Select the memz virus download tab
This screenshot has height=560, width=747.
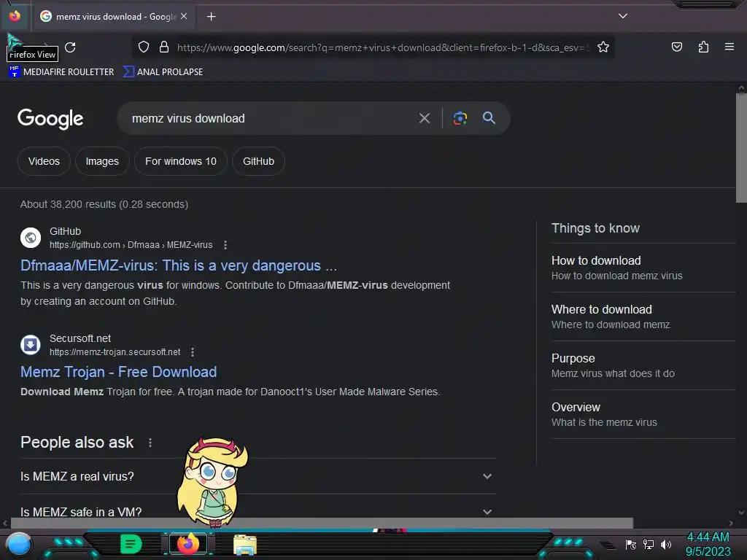pyautogui.click(x=115, y=17)
